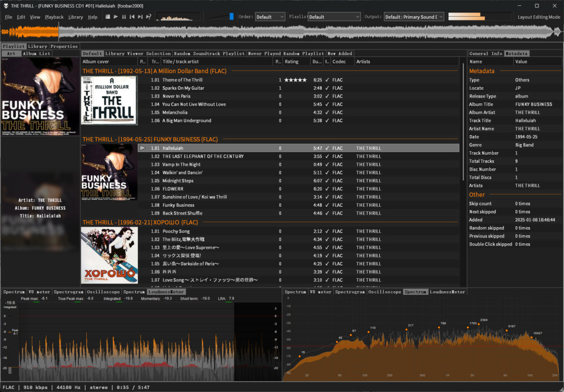Screen dimensions: 564x392
Task: Open the Help menu
Action: 92,17
